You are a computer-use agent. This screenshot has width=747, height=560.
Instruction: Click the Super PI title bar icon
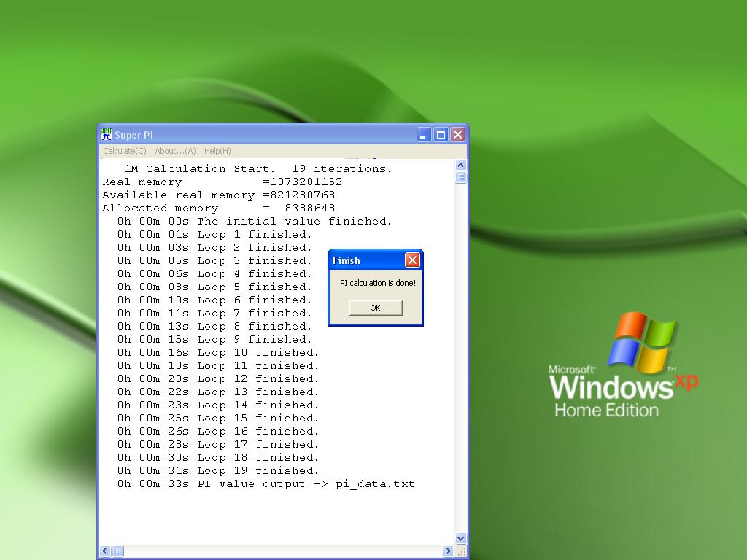[107, 135]
